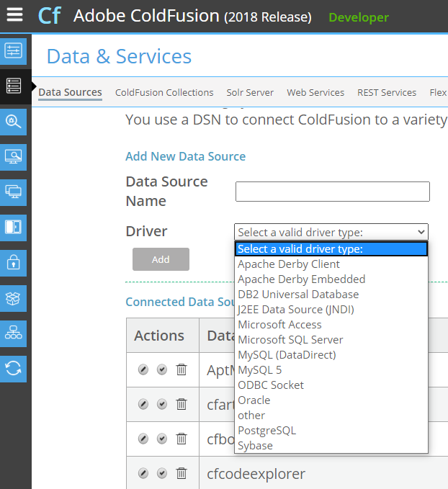Switch to the ColdFusion Collections tab
448x489 pixels.
click(164, 93)
